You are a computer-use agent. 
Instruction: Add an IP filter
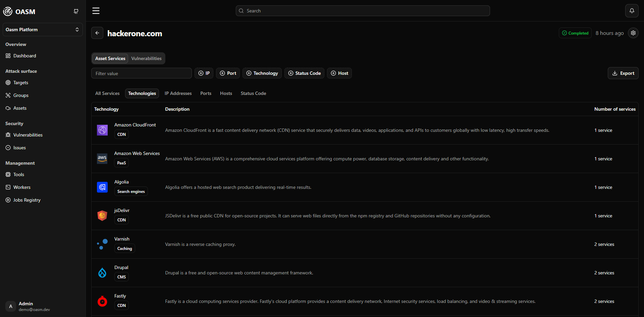[x=204, y=73]
